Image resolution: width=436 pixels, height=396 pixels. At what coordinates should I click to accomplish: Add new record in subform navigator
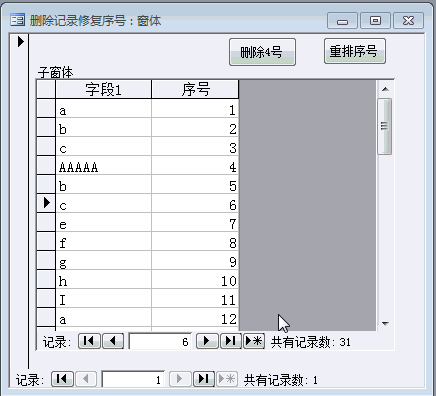coord(254,341)
